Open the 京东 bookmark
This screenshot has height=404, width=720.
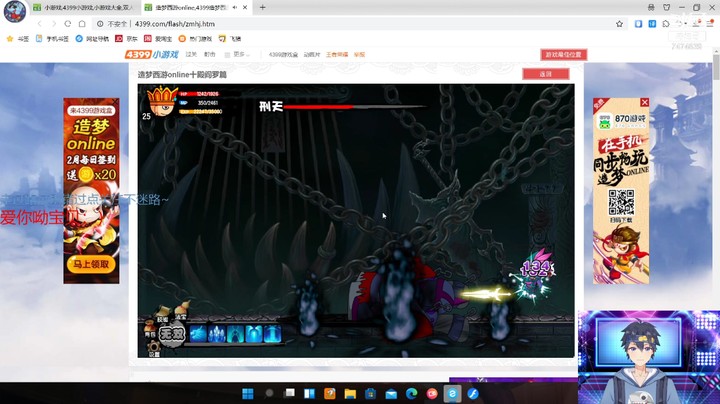coord(127,39)
